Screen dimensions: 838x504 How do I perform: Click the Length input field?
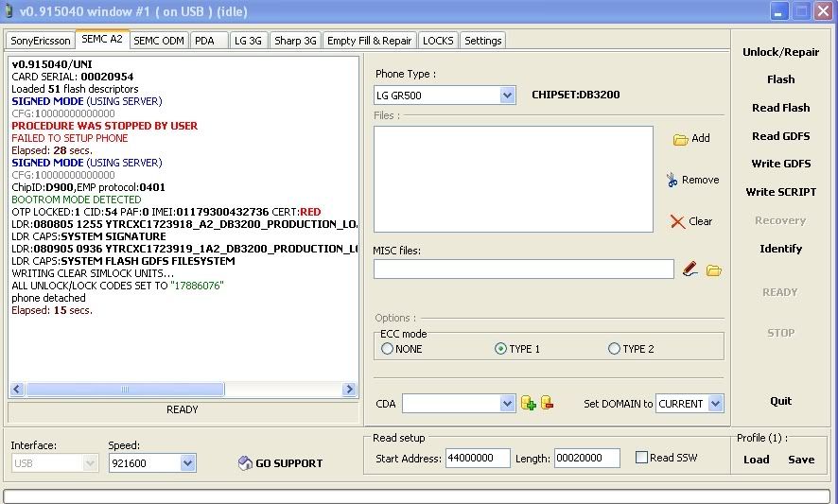coord(586,458)
